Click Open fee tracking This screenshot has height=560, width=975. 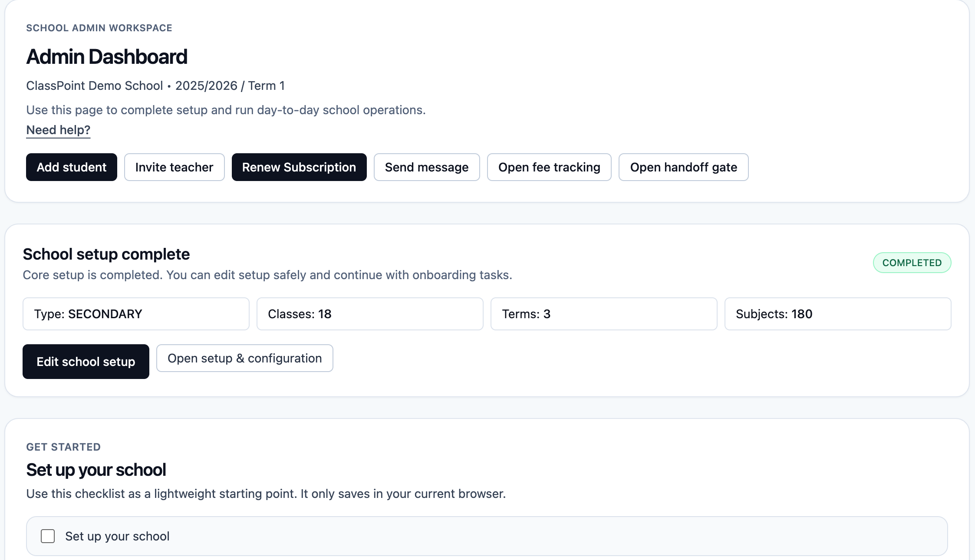[x=549, y=167]
